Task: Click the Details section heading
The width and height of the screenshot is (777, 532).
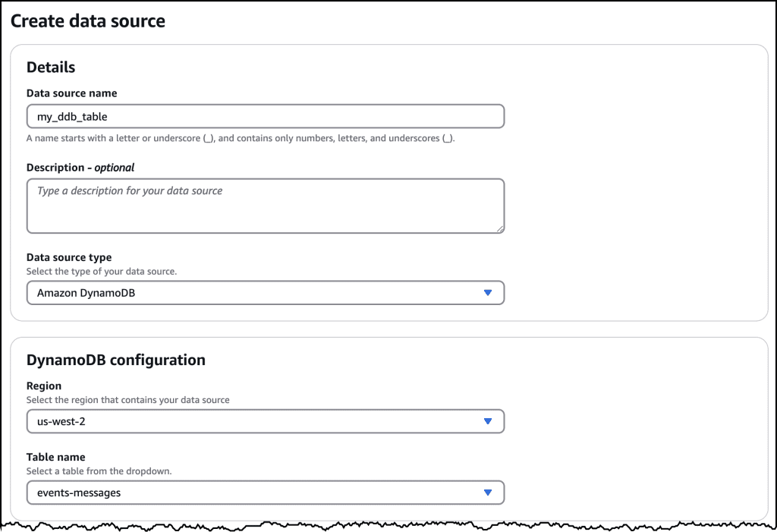Action: point(50,67)
